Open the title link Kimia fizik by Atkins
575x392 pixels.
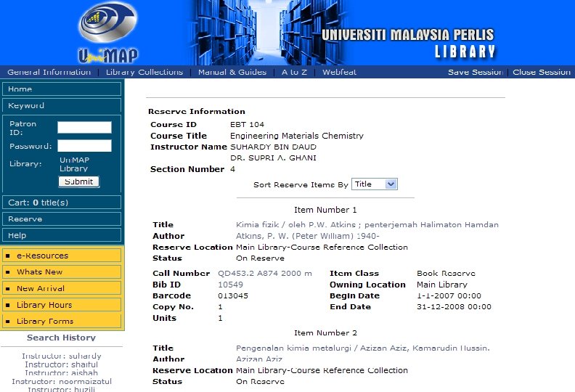click(367, 225)
